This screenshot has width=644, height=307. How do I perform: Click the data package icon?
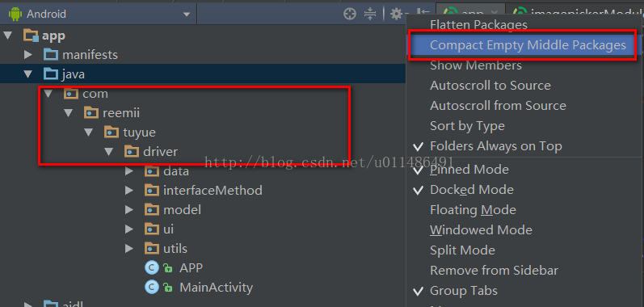pyautogui.click(x=152, y=171)
